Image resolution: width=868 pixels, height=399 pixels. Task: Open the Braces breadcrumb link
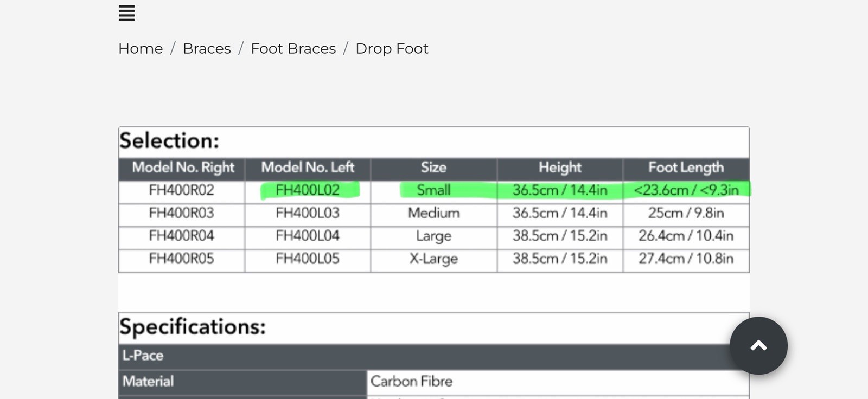click(207, 49)
